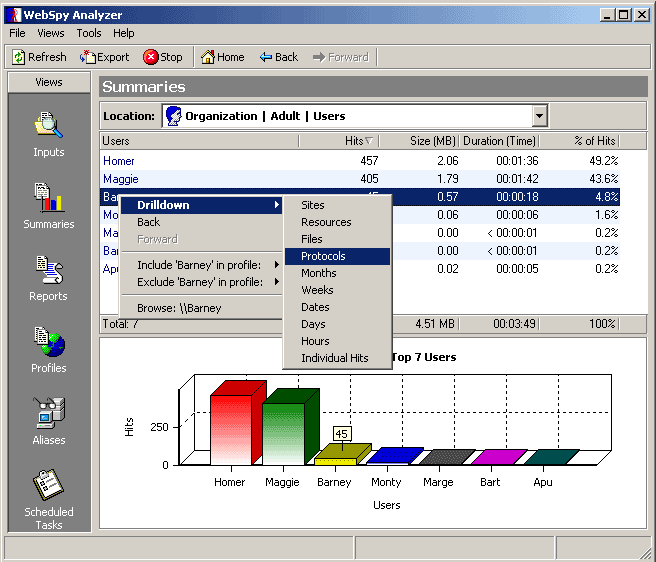Expand Exclude 'Barney' in profile submenu
The width and height of the screenshot is (656, 562).
[201, 282]
